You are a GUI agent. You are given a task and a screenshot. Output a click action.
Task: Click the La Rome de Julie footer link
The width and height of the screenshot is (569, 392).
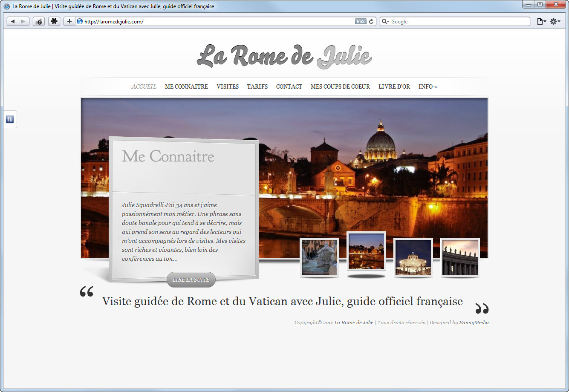coord(354,323)
